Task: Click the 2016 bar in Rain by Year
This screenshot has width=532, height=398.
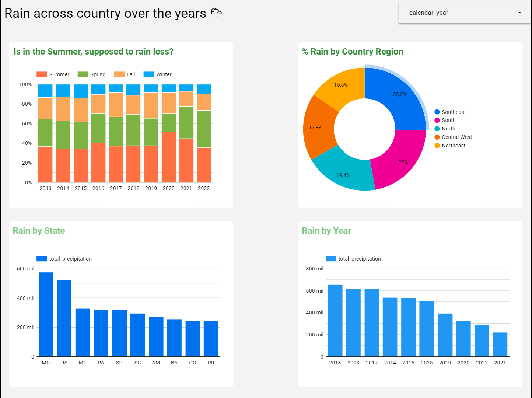Action: click(408, 327)
